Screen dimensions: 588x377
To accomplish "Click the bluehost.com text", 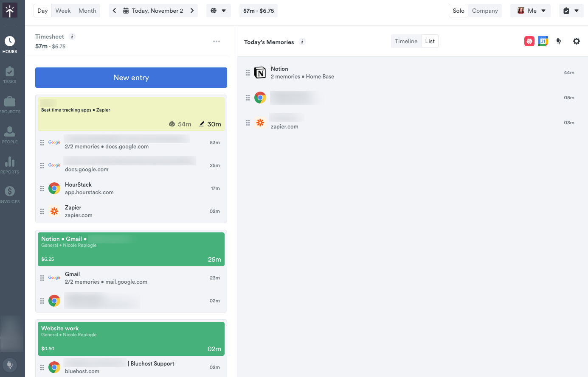I will [82, 371].
